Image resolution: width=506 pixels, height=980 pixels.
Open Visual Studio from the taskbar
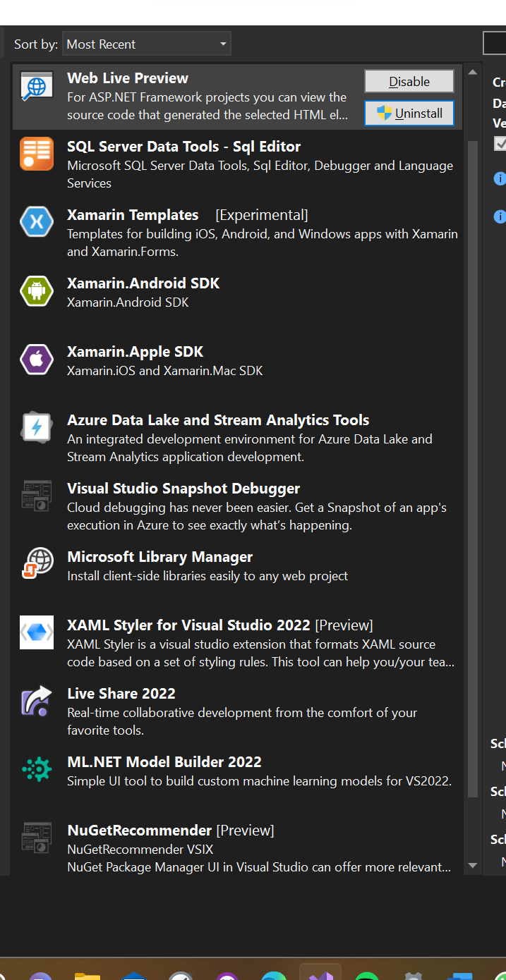[x=320, y=972]
